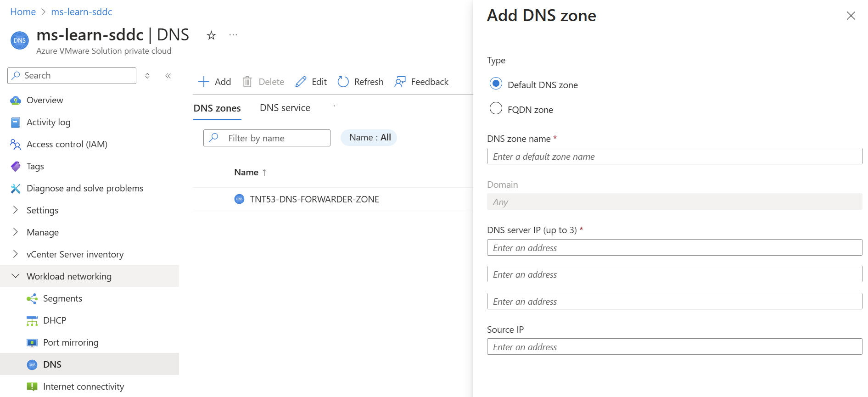Click the Diagnose wrench icon
Viewport: 868px width, 397px height.
coord(16,189)
